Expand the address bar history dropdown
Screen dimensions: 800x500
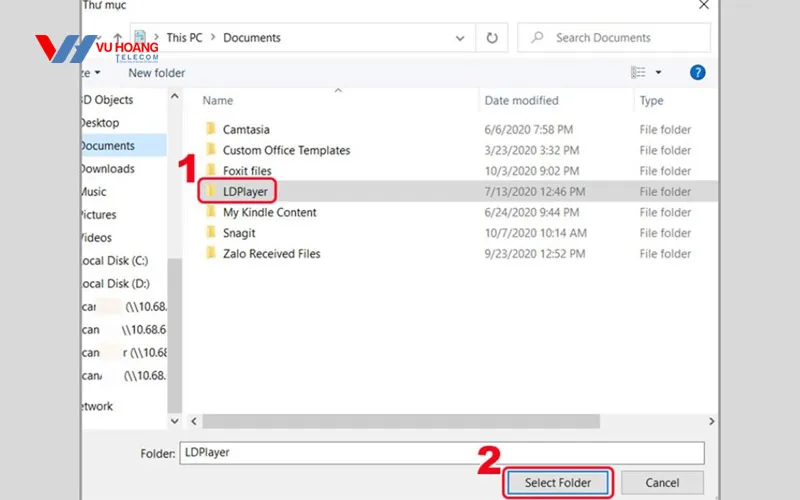pos(460,38)
